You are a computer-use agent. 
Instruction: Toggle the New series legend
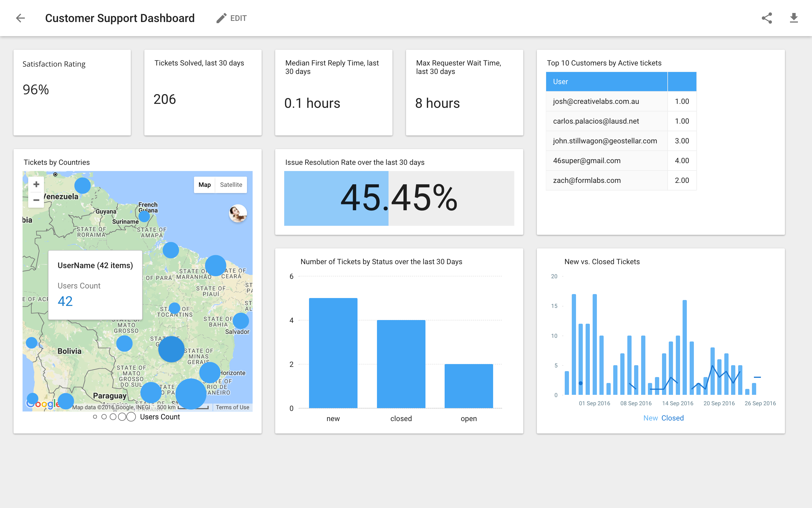pos(650,418)
